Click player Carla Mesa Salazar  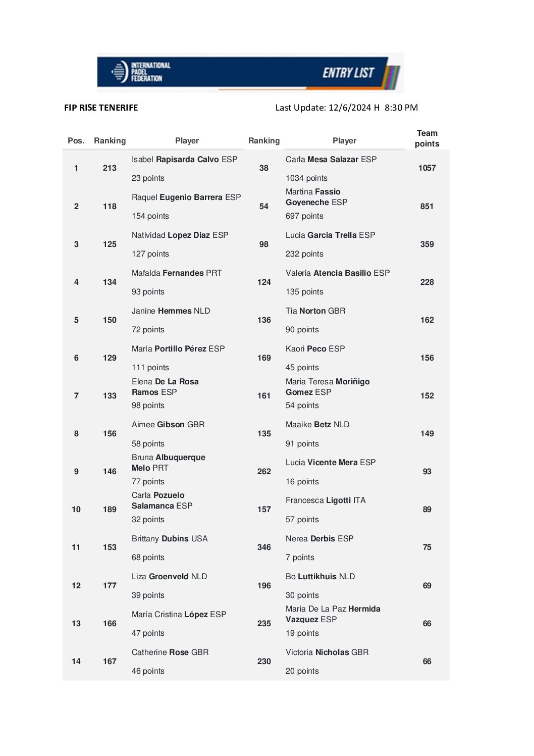tap(331, 160)
